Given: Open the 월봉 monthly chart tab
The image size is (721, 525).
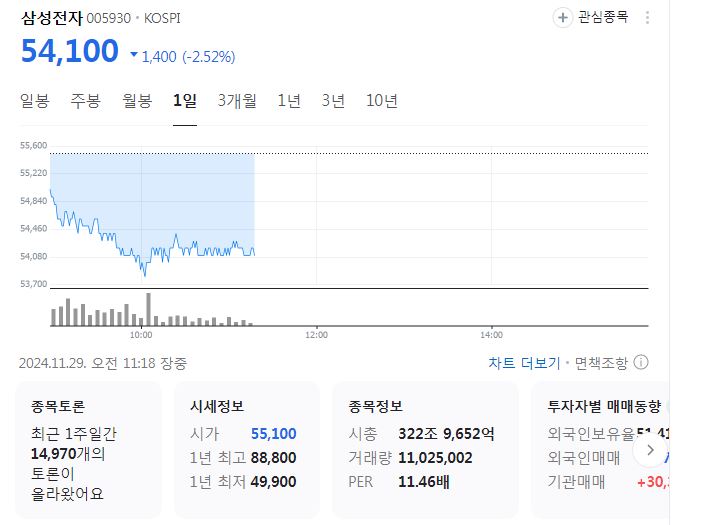Looking at the screenshot, I should 137,100.
